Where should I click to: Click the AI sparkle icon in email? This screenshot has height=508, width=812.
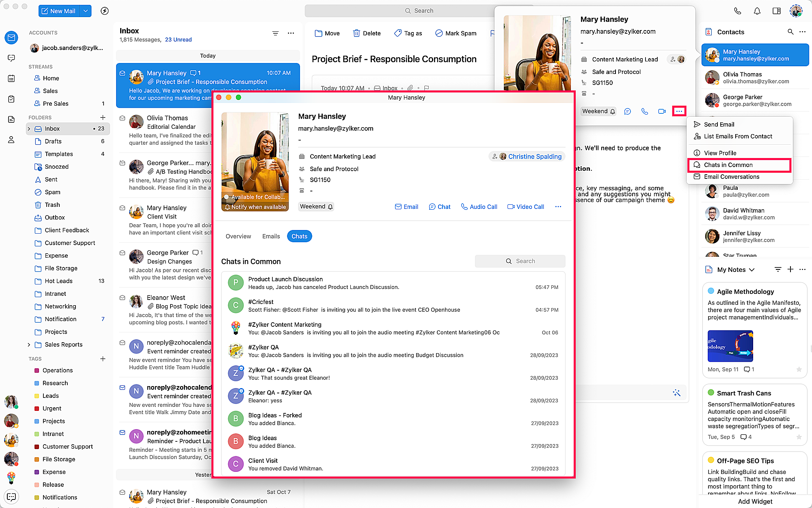click(x=676, y=393)
